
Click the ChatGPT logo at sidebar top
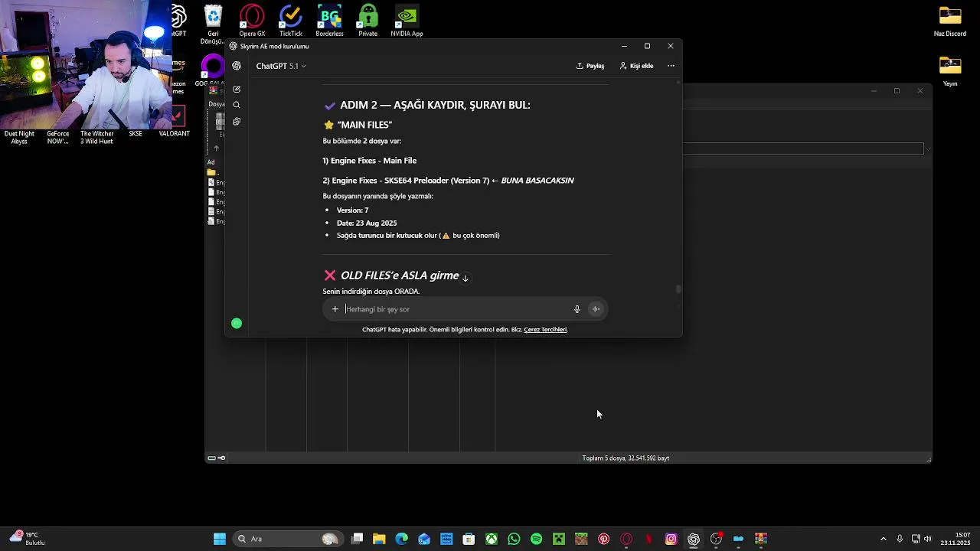click(x=237, y=66)
